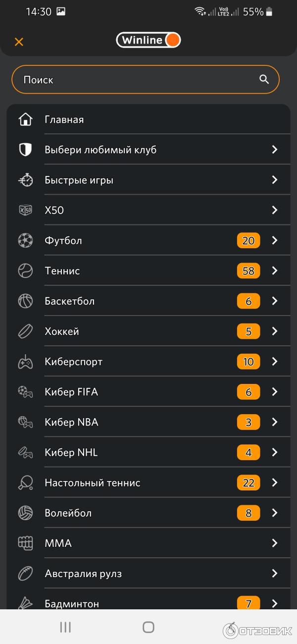Expand the Хоккей chevron arrow
The width and height of the screenshot is (297, 644).
coord(275,331)
